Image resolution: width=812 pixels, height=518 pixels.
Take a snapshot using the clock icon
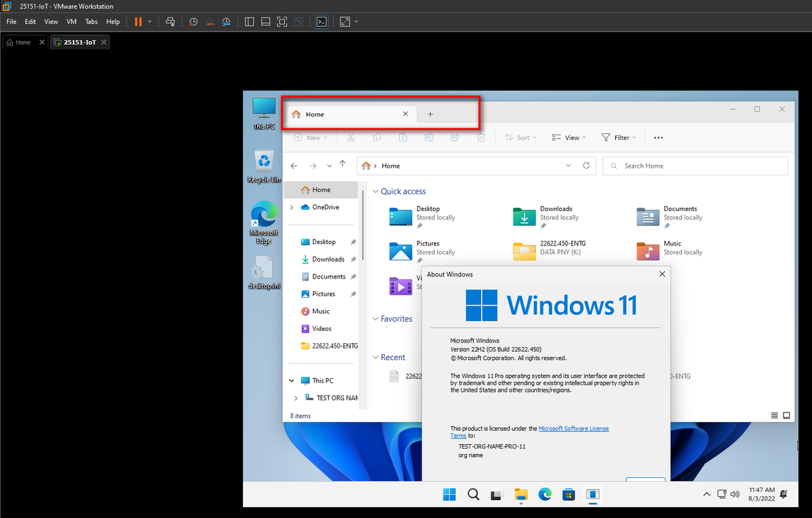tap(194, 21)
